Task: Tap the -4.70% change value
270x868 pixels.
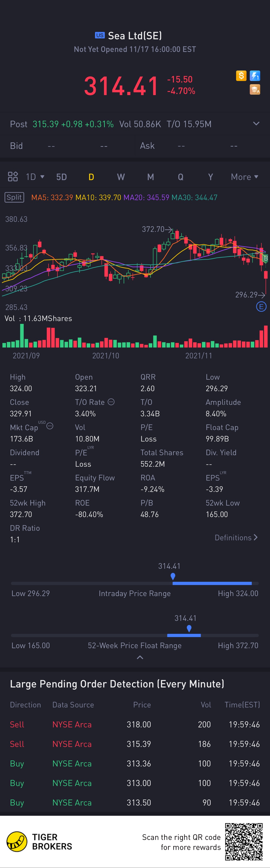Action: [x=181, y=91]
